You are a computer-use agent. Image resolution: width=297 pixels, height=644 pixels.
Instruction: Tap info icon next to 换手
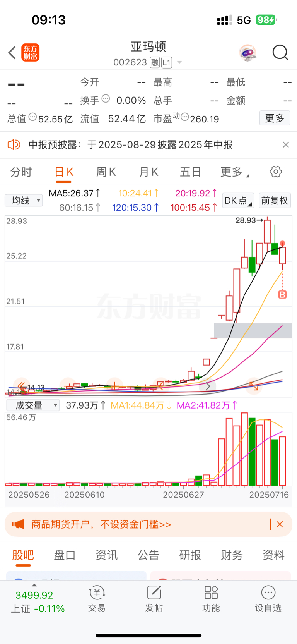coord(106,98)
